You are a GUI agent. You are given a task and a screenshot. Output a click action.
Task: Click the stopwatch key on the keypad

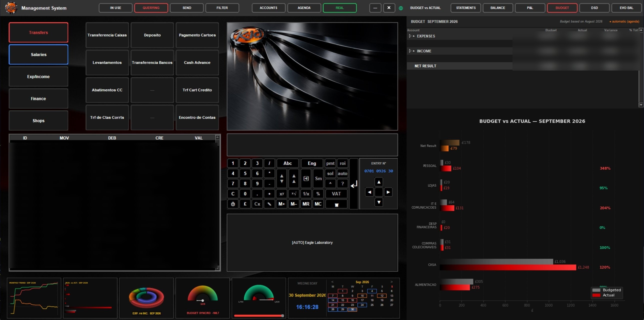click(x=233, y=204)
